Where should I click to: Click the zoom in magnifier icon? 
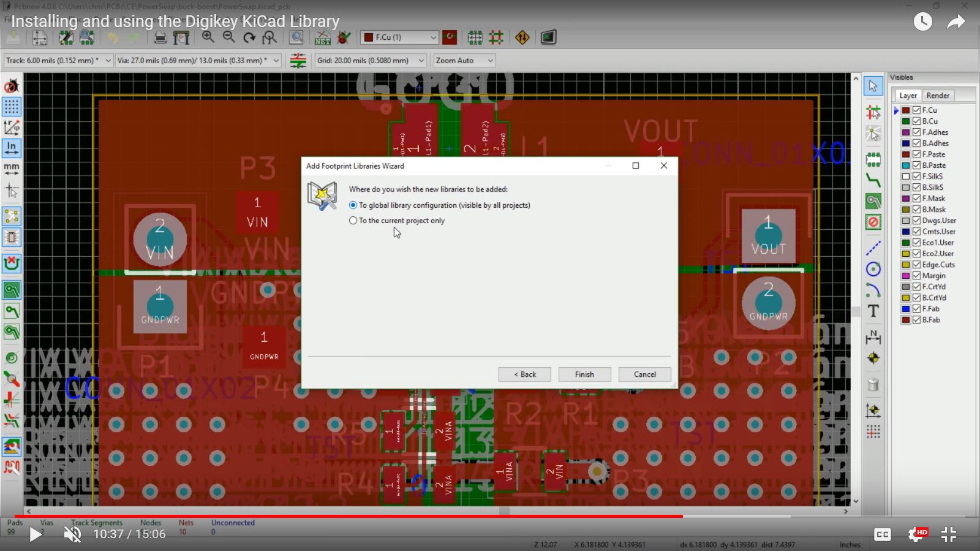coord(208,37)
